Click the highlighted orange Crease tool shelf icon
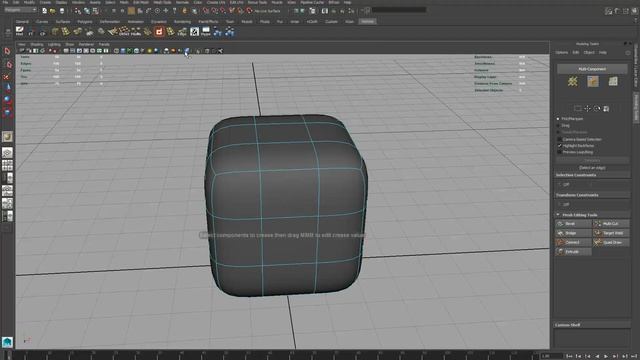The image size is (640, 360). pyautogui.click(x=159, y=31)
